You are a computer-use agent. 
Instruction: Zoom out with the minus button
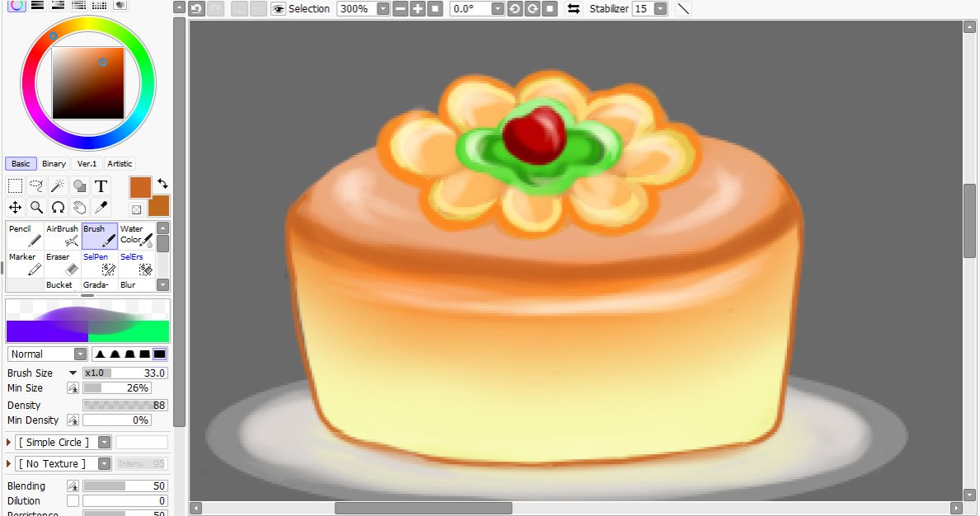click(401, 9)
